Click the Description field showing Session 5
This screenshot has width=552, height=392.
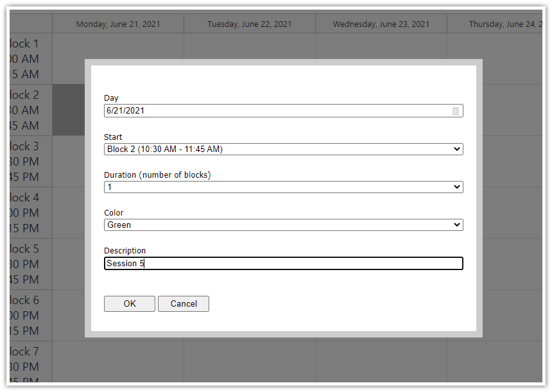(x=284, y=263)
